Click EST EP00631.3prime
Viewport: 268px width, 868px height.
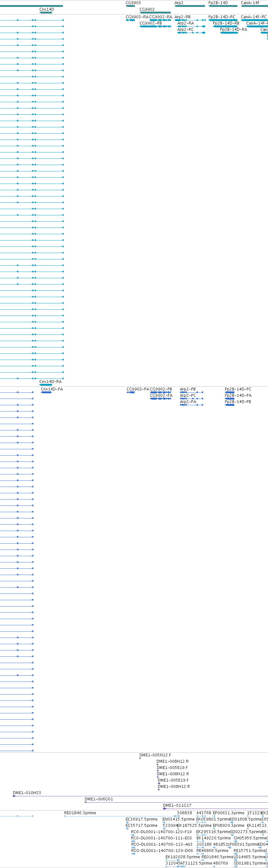[x=229, y=813]
